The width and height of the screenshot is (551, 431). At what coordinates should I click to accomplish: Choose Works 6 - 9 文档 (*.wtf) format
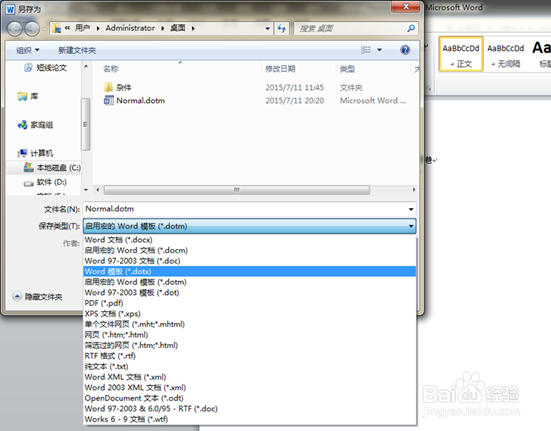tap(249, 419)
